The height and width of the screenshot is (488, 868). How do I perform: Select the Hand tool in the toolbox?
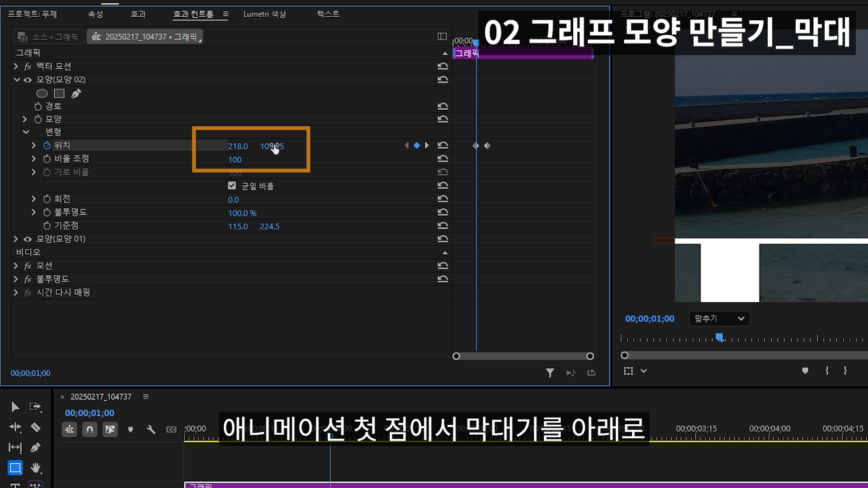click(x=36, y=468)
